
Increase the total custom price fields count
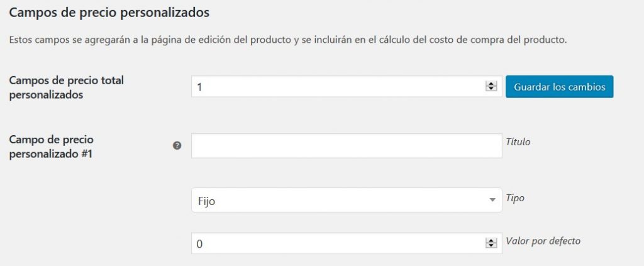pos(491,84)
